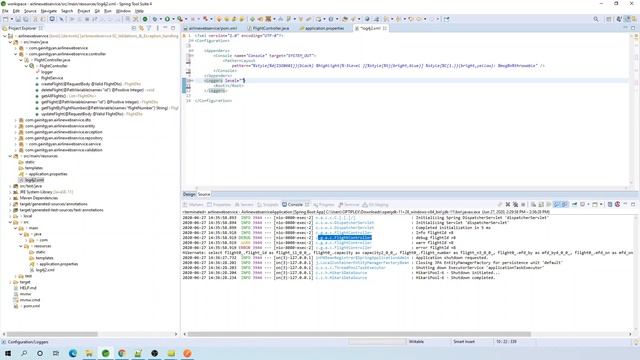Click Smart Insert in status bar
The width and height of the screenshot is (640, 360).
464,342
